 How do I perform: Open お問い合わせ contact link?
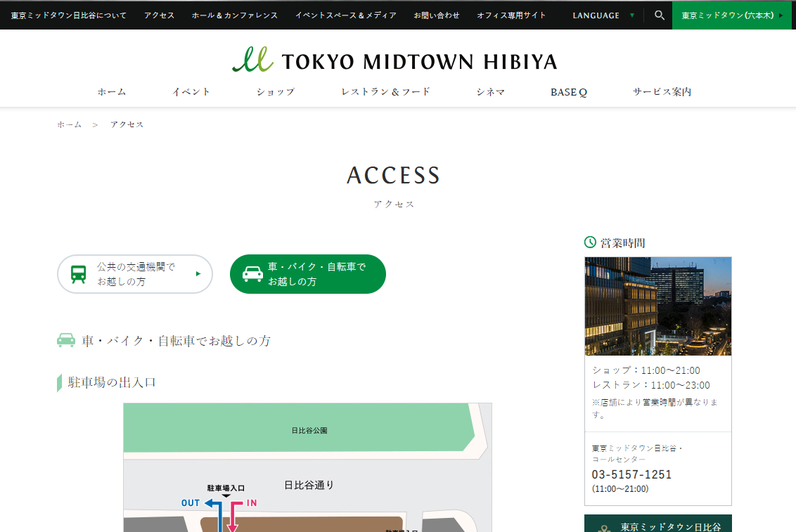coord(437,15)
